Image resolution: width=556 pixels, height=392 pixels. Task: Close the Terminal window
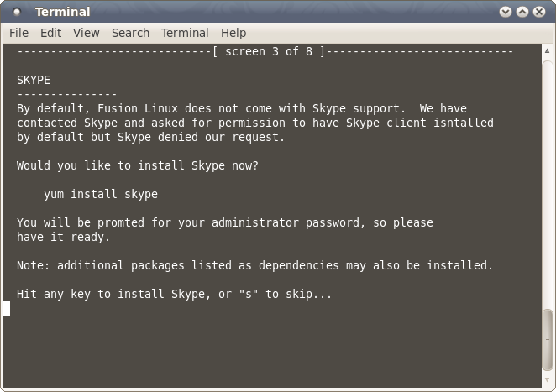point(539,13)
